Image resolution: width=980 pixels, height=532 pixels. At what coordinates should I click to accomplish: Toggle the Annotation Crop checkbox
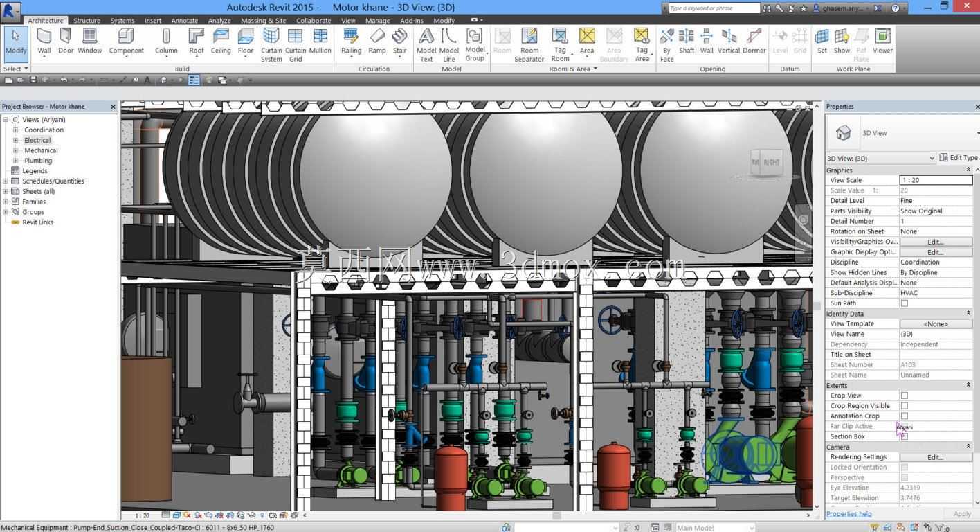tap(904, 416)
